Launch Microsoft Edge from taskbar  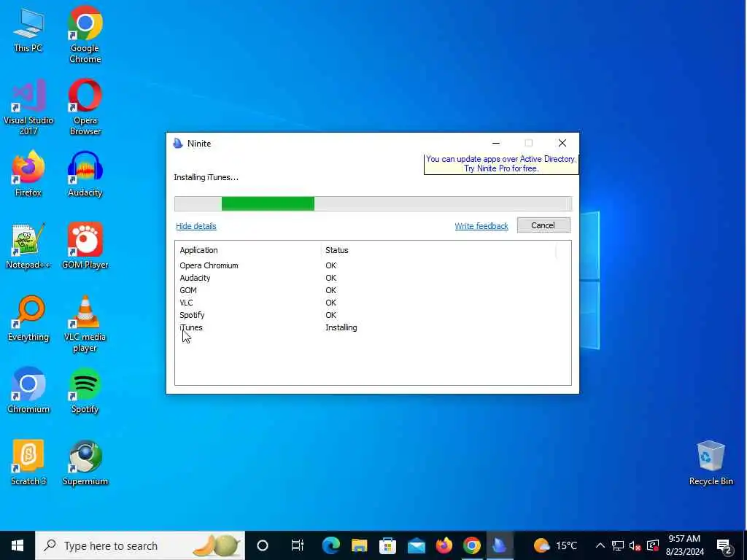point(331,545)
